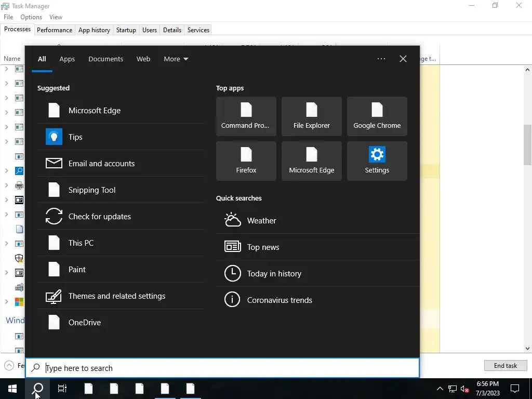Switch to the All search tab
This screenshot has width=532, height=399.
pos(42,59)
